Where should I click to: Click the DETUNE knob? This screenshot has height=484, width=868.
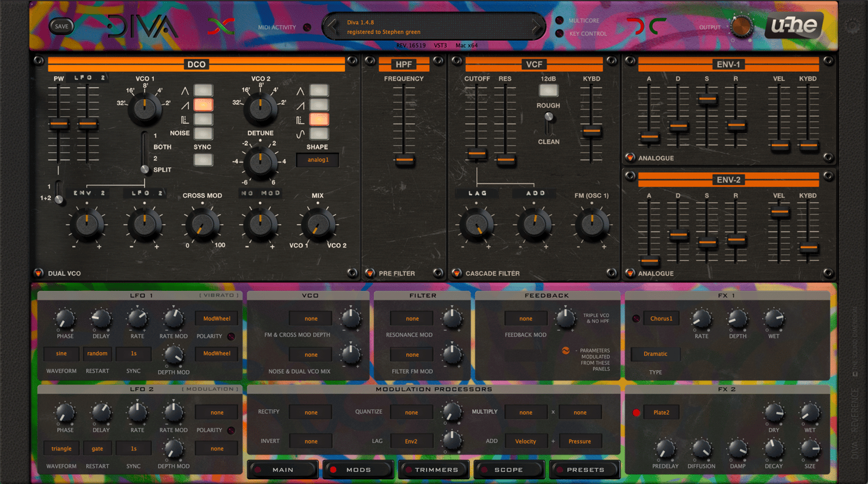tap(260, 162)
